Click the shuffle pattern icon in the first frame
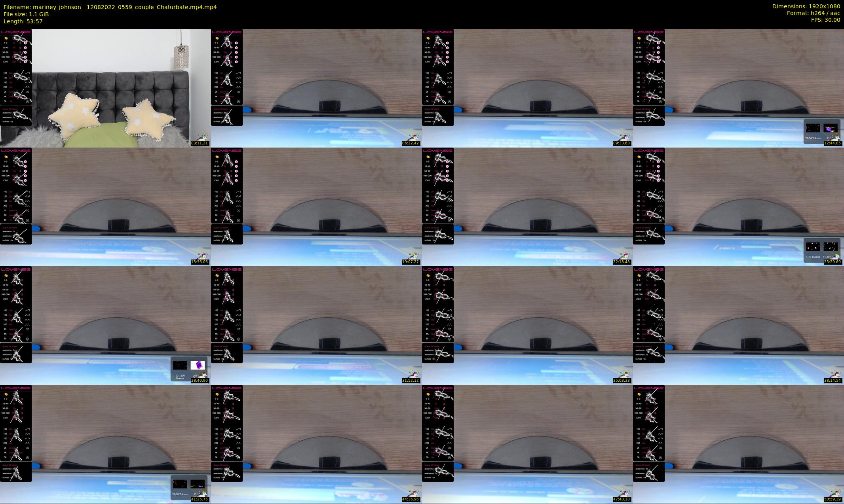Viewport: 844px width, 504px height. (28, 92)
